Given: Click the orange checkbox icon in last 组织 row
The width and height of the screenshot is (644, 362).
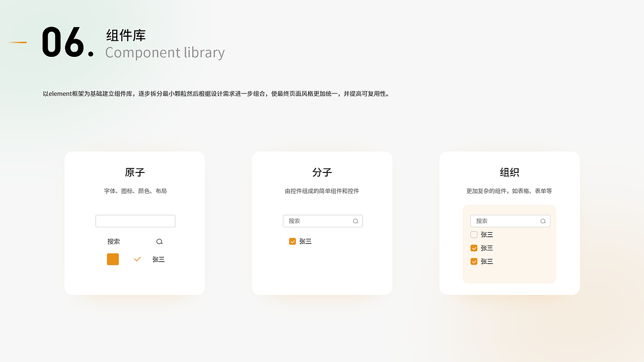Looking at the screenshot, I should [473, 261].
